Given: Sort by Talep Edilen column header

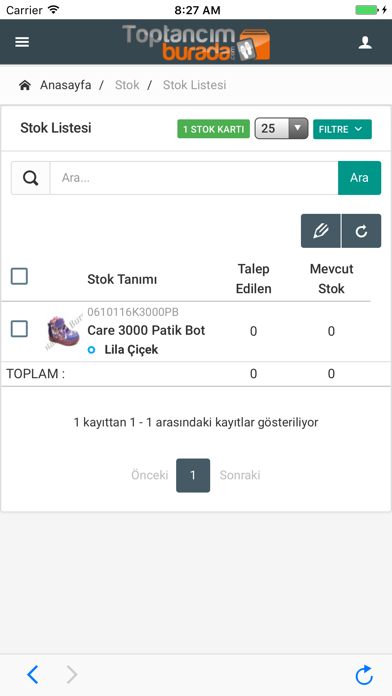Looking at the screenshot, I should coord(253,279).
